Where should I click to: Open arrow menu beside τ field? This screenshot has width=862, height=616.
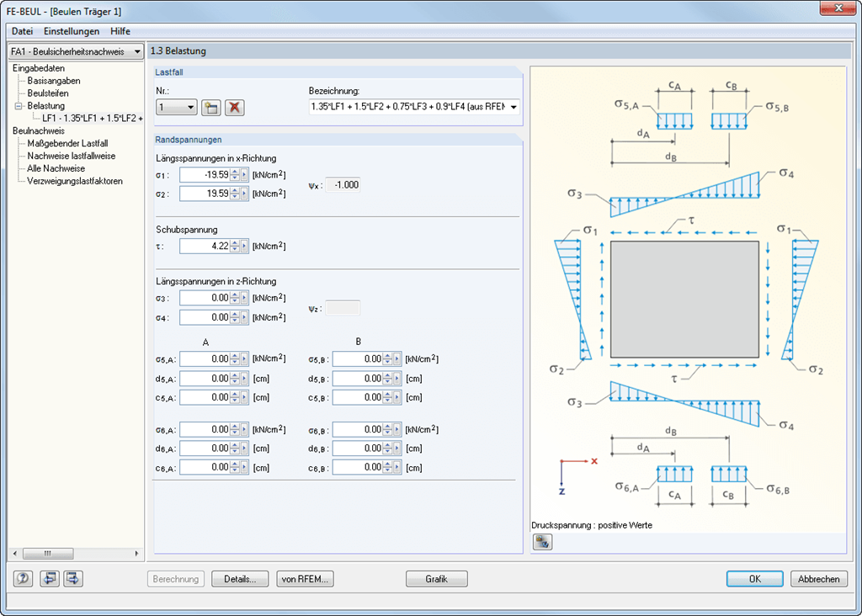point(245,247)
